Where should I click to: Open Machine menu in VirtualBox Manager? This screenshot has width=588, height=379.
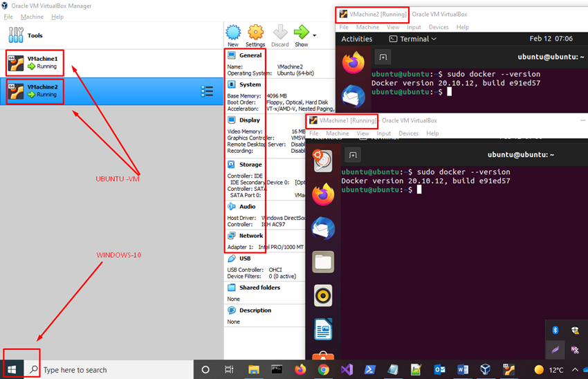pos(32,17)
